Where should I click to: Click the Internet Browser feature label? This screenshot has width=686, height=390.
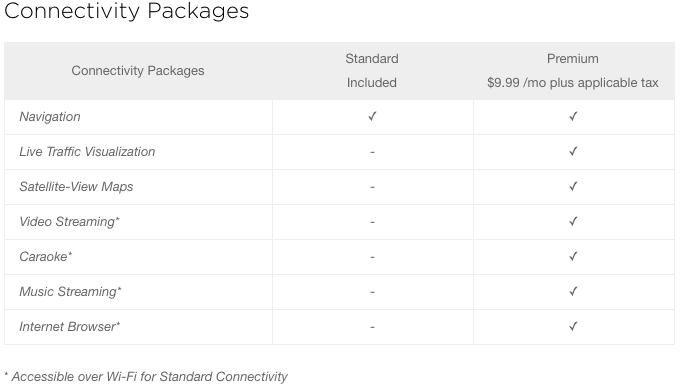pos(70,327)
